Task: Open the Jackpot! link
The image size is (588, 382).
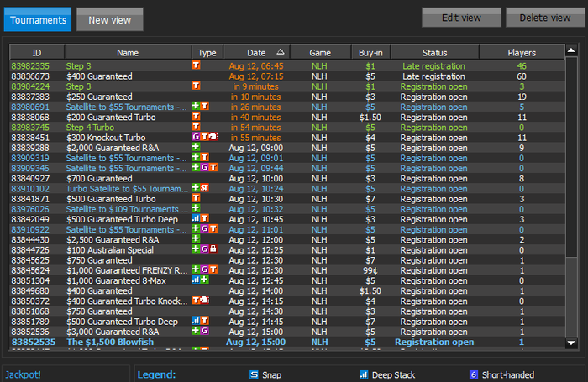Action: [x=23, y=374]
